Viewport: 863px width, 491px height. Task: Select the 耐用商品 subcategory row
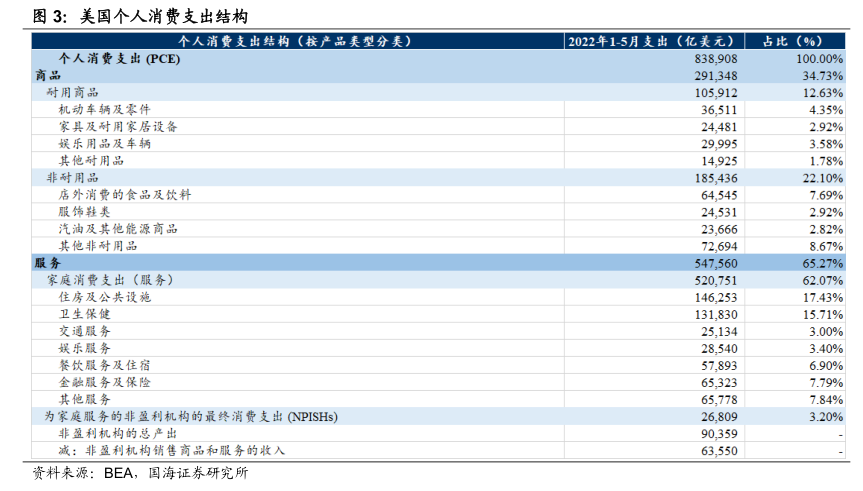[x=72, y=92]
